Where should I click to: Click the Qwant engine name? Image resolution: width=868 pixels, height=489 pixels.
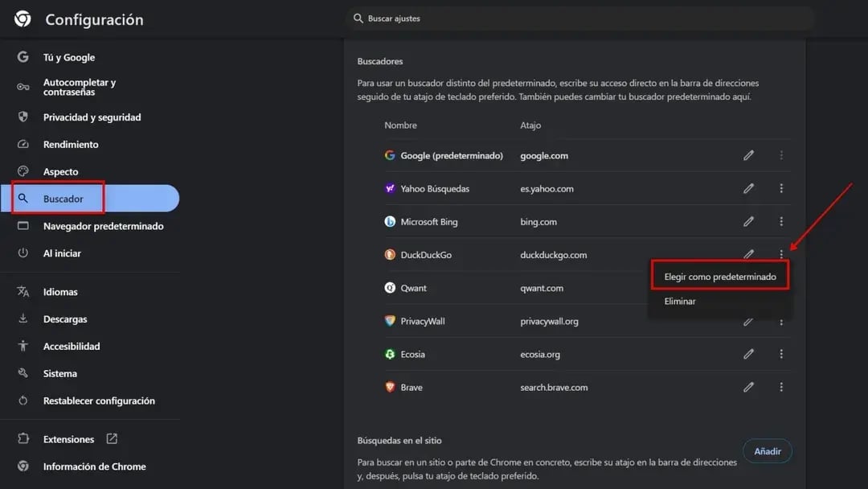(x=414, y=288)
